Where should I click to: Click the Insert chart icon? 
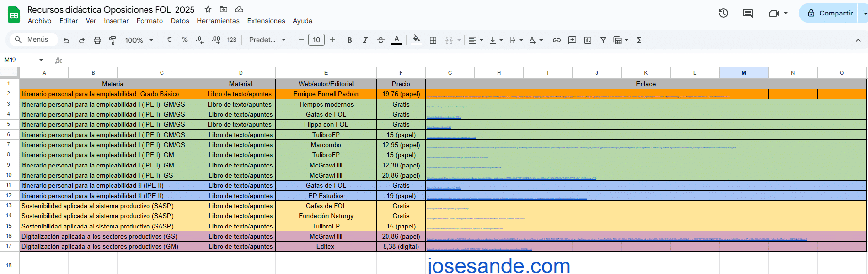588,40
